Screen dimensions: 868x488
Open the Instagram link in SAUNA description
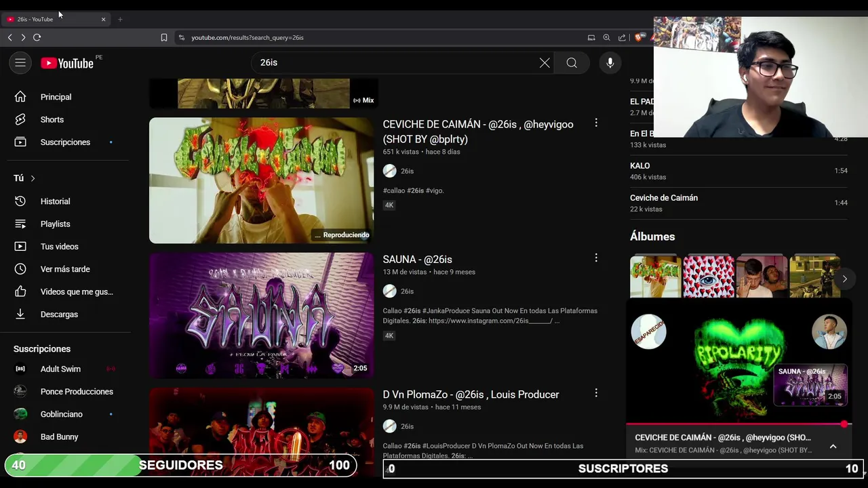(492, 321)
